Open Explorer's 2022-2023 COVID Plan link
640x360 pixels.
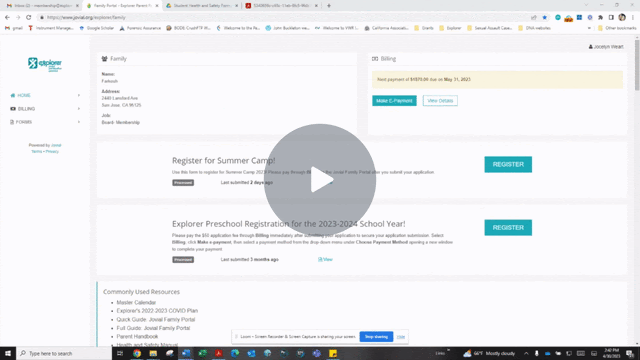pyautogui.click(x=157, y=311)
